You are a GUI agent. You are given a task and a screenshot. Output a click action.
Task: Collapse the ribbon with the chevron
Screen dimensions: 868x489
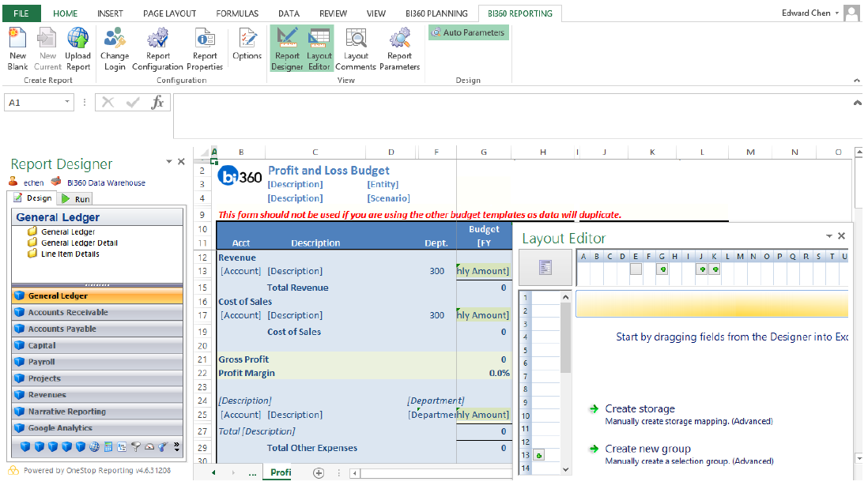pyautogui.click(x=857, y=81)
